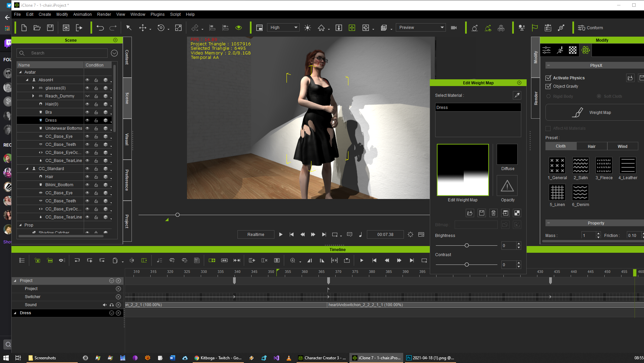Click the flag icon in toolbar
The height and width of the screenshot is (363, 644).
[535, 28]
